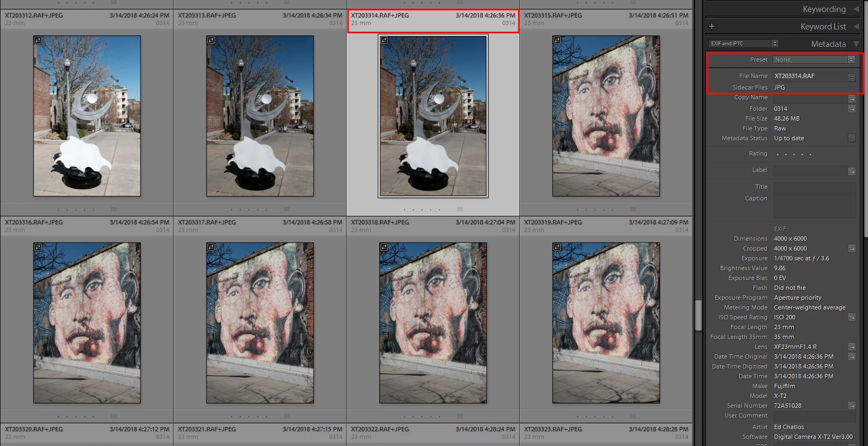Image resolution: width=868 pixels, height=446 pixels.
Task: Select the XT203316 mural thumbnail
Action: pyautogui.click(x=87, y=323)
